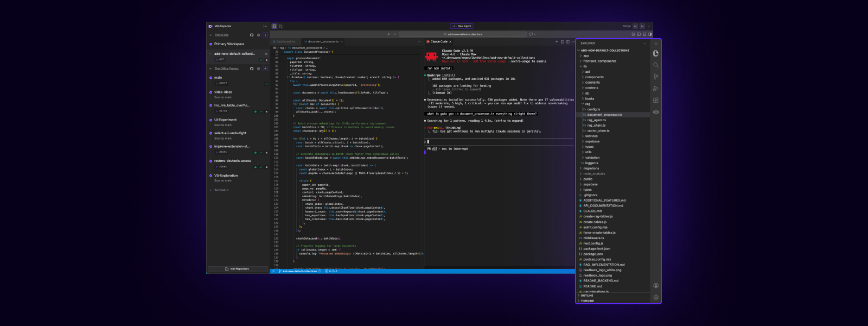
Task: Open the Extensions view in activity bar
Action: point(656,101)
